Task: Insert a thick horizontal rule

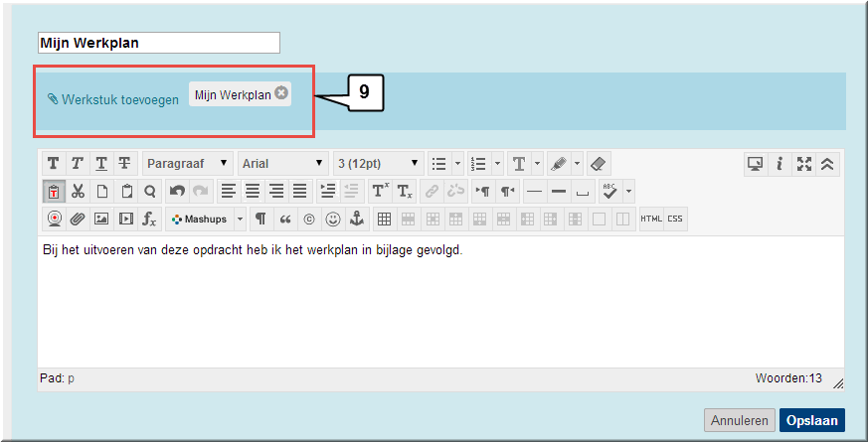Action: 559,192
